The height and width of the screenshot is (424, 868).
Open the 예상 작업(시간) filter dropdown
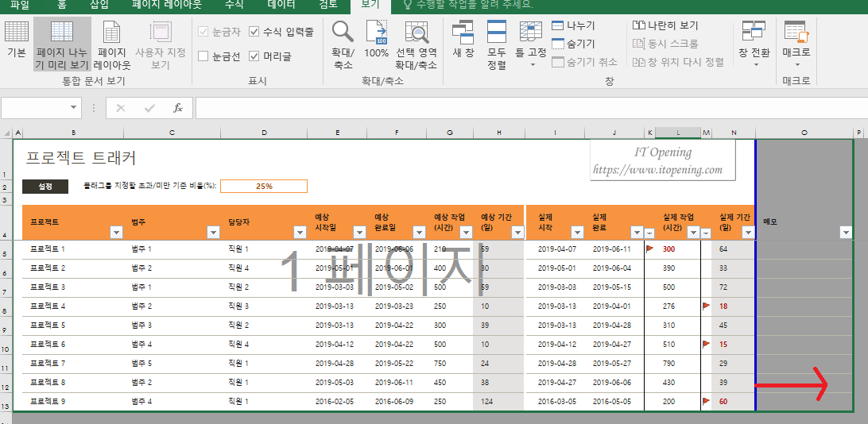[467, 233]
